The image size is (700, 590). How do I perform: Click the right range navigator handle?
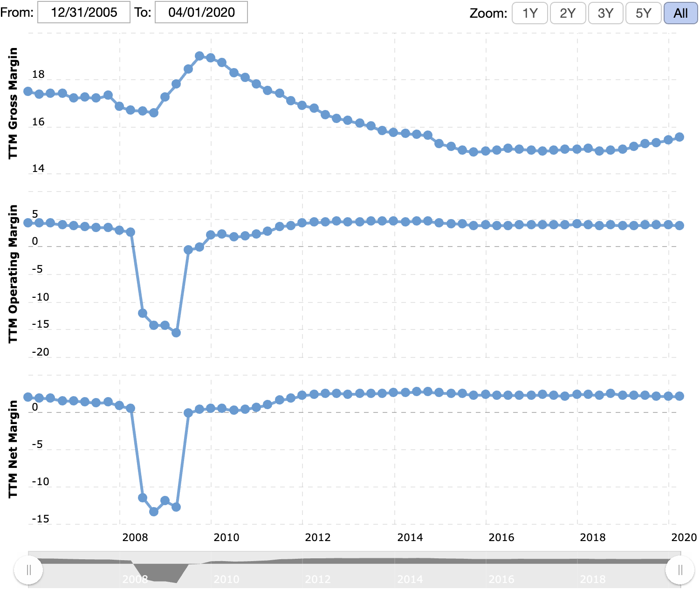tap(680, 569)
